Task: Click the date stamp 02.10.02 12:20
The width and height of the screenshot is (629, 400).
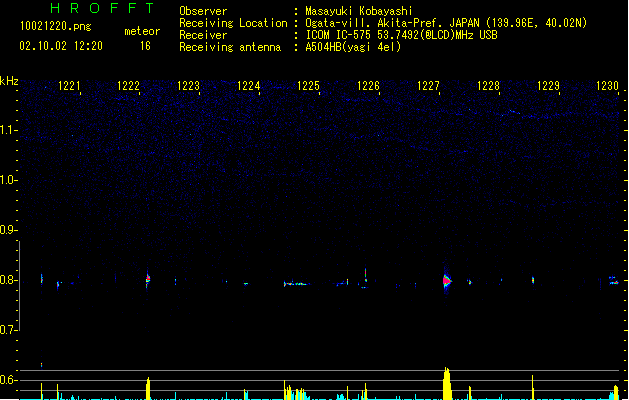Action: tap(61, 46)
